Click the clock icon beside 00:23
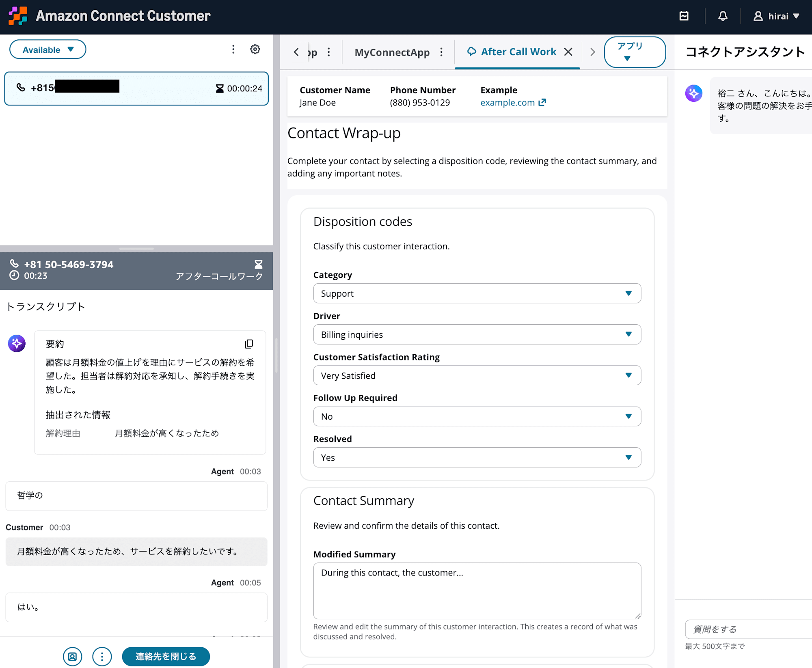This screenshot has width=812, height=668. coord(14,276)
